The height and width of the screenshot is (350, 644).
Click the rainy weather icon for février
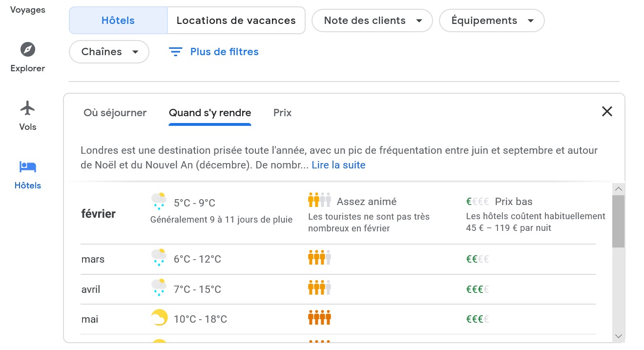pos(159,201)
